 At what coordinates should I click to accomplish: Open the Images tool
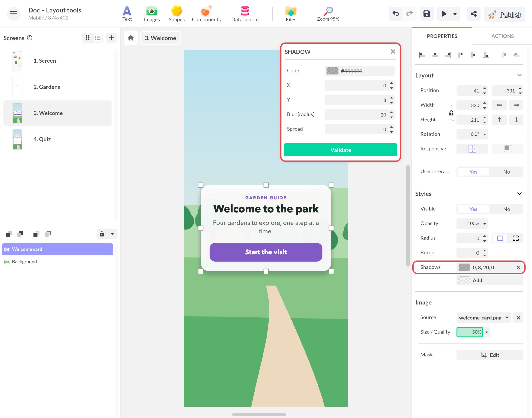[x=152, y=14]
